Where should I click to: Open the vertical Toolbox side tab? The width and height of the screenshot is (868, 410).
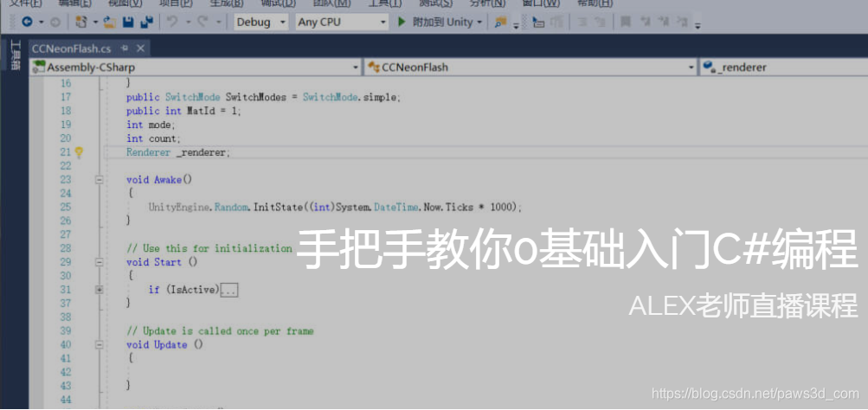(15, 54)
